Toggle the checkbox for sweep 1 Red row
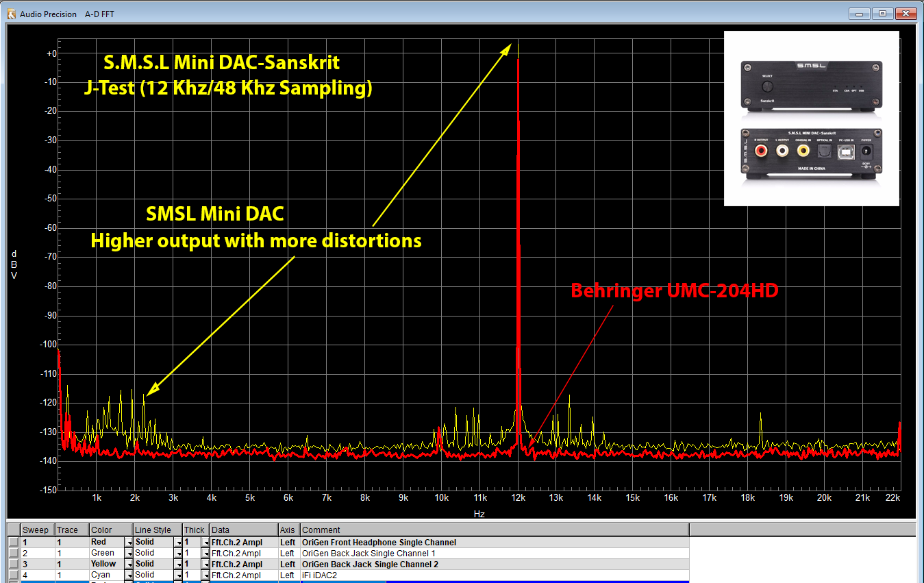 pyautogui.click(x=14, y=543)
